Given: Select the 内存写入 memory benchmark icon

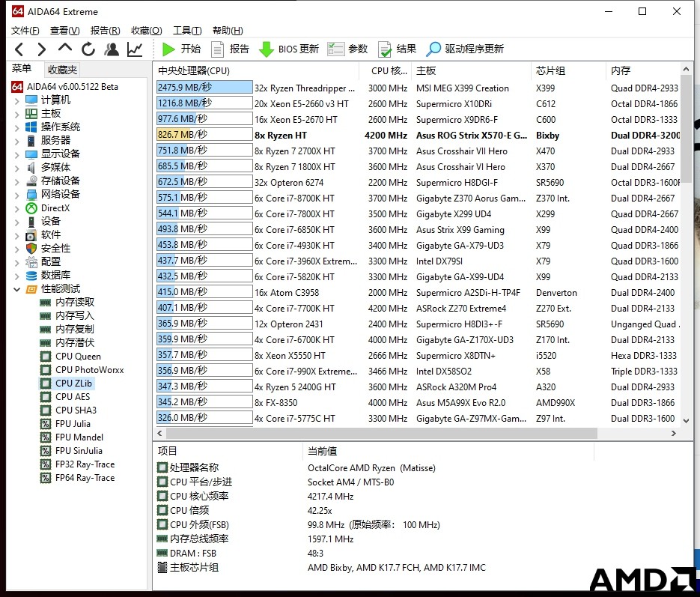Looking at the screenshot, I should coord(46,316).
